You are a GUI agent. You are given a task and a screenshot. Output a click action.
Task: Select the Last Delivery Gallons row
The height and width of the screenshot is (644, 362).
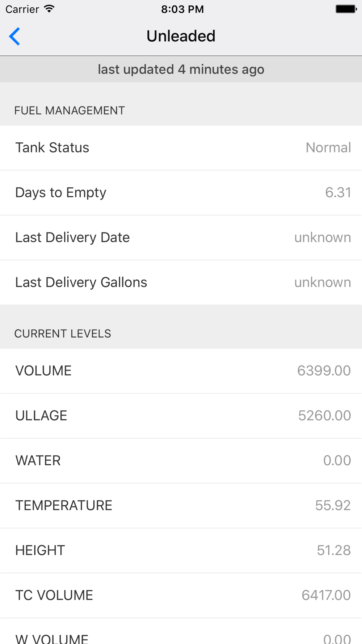click(181, 283)
